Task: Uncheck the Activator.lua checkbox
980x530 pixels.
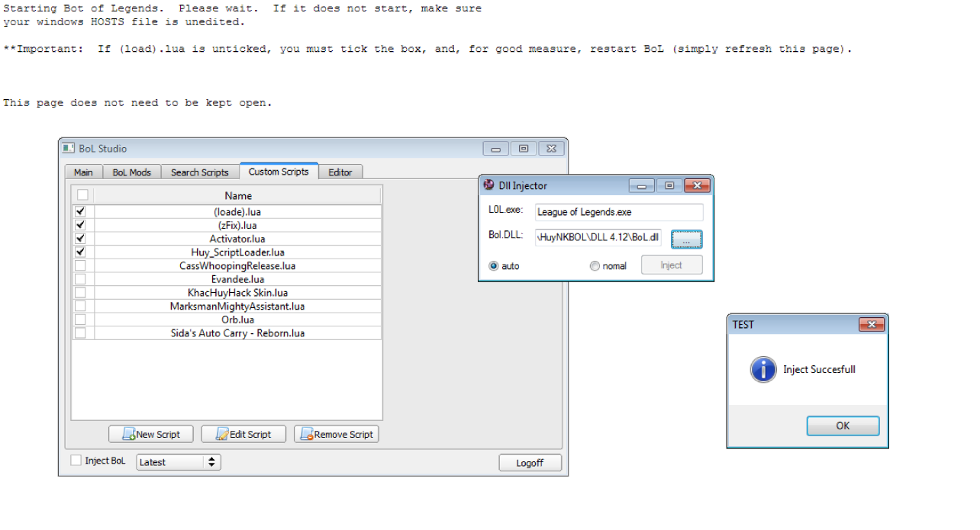Action: [80, 239]
